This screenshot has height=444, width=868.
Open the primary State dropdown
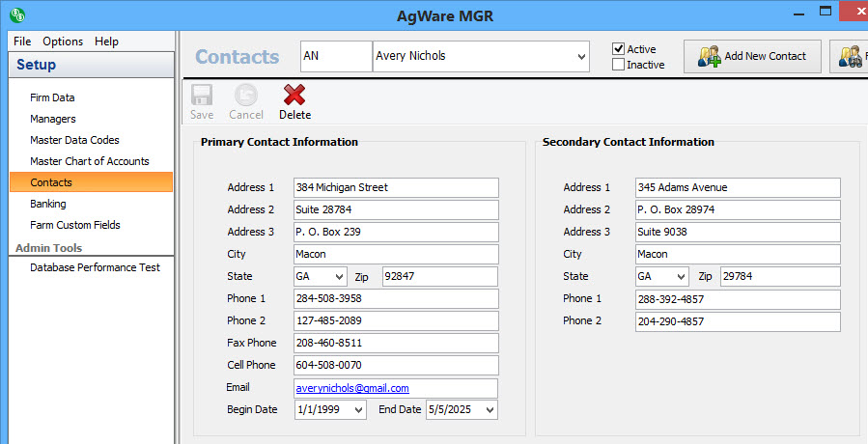[x=339, y=277]
